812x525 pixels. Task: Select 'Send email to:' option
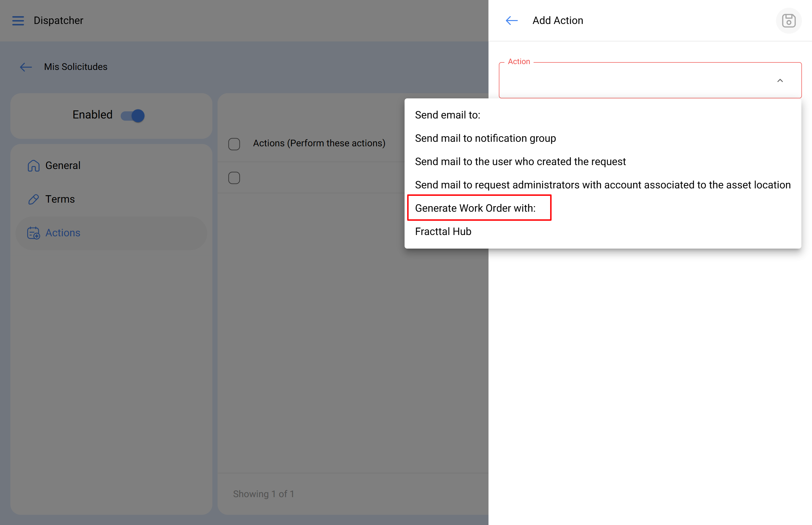[x=447, y=115]
